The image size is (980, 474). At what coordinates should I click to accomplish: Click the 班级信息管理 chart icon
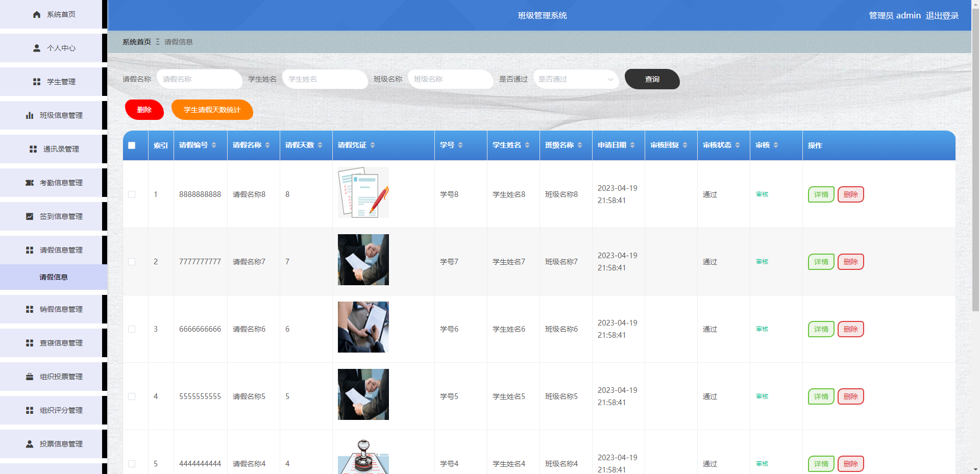click(x=36, y=115)
